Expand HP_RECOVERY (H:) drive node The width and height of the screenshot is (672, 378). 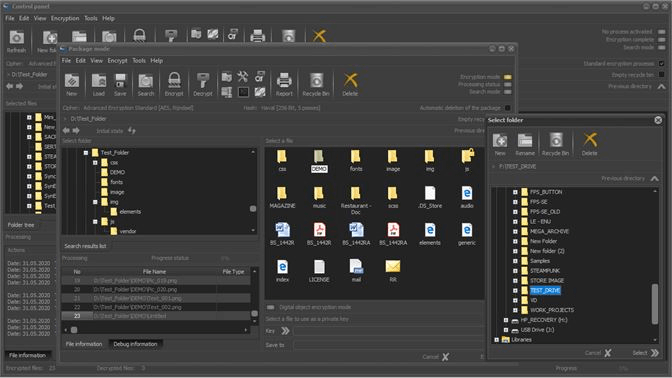coord(506,320)
